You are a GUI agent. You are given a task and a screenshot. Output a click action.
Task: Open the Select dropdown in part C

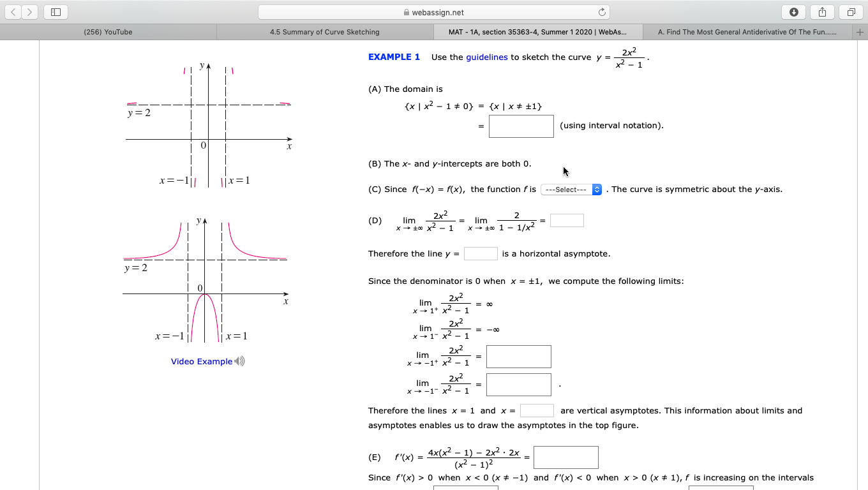[570, 189]
